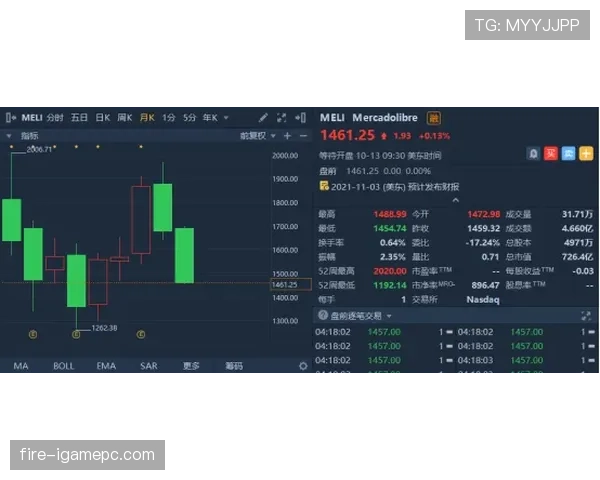Viewport: 600px width, 480px height.
Task: Click the third E marker below the candles
Action: pyautogui.click(x=141, y=335)
